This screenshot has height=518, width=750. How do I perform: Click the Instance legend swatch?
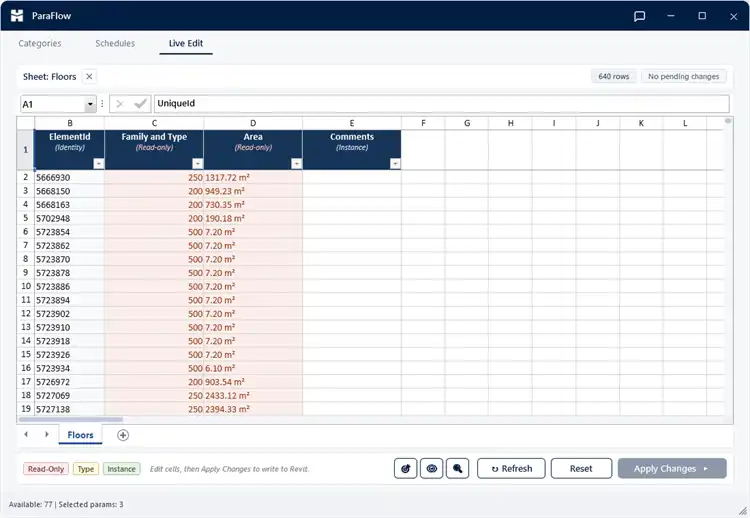pos(121,469)
